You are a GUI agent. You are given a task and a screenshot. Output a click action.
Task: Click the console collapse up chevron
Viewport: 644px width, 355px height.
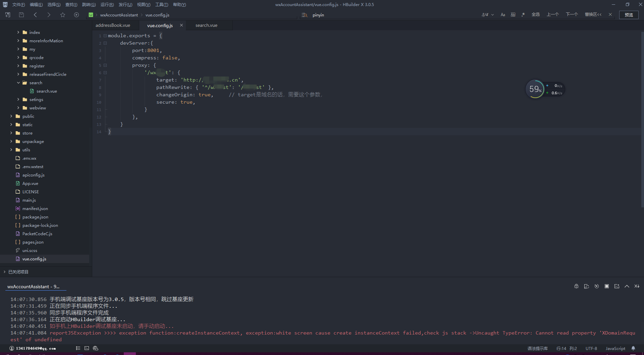click(627, 286)
